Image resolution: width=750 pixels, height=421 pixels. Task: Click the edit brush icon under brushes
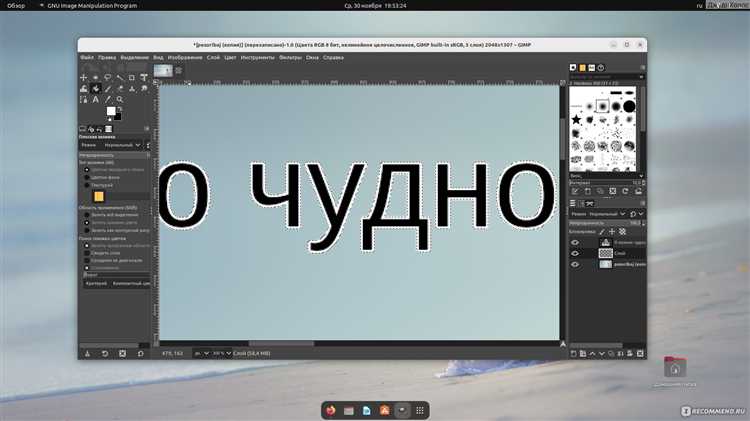(x=575, y=191)
